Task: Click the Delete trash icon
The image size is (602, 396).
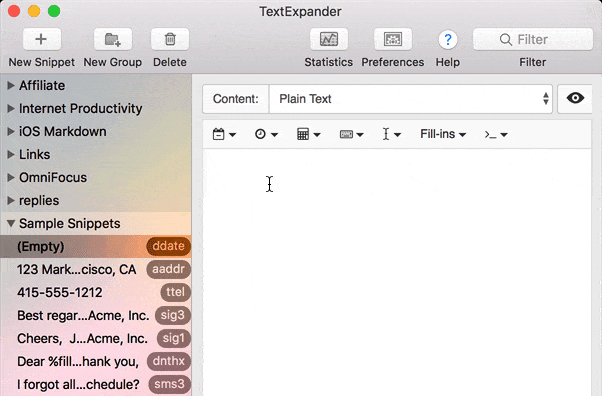Action: (x=170, y=39)
